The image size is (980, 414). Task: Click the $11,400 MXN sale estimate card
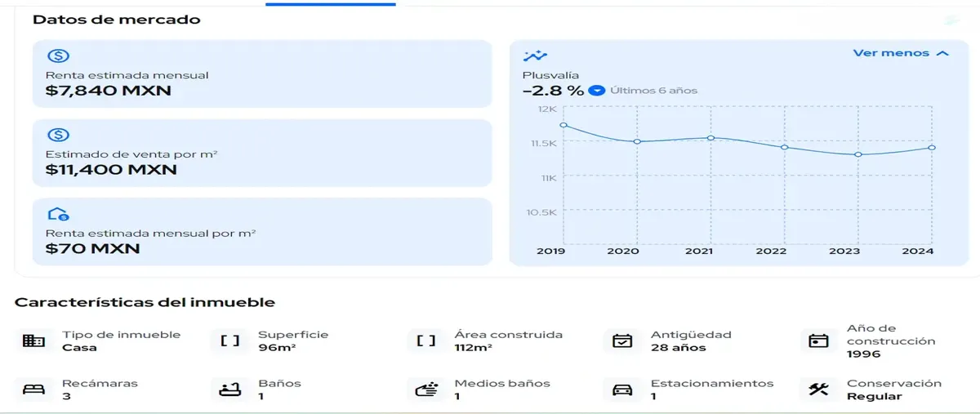262,153
